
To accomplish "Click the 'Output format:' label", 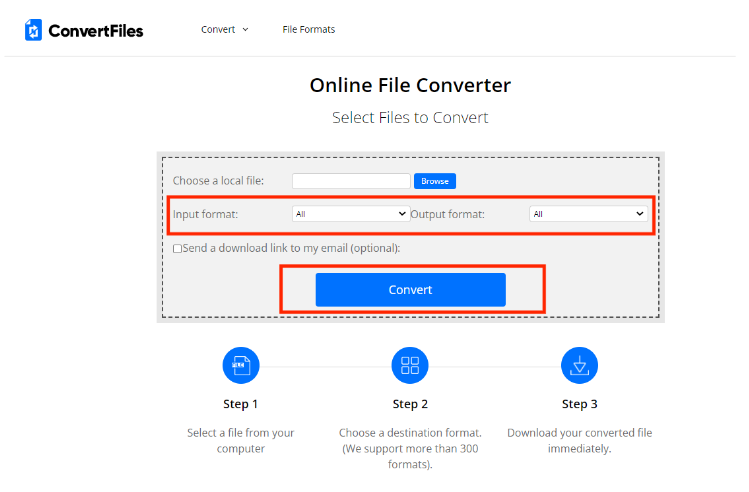I will click(x=448, y=214).
